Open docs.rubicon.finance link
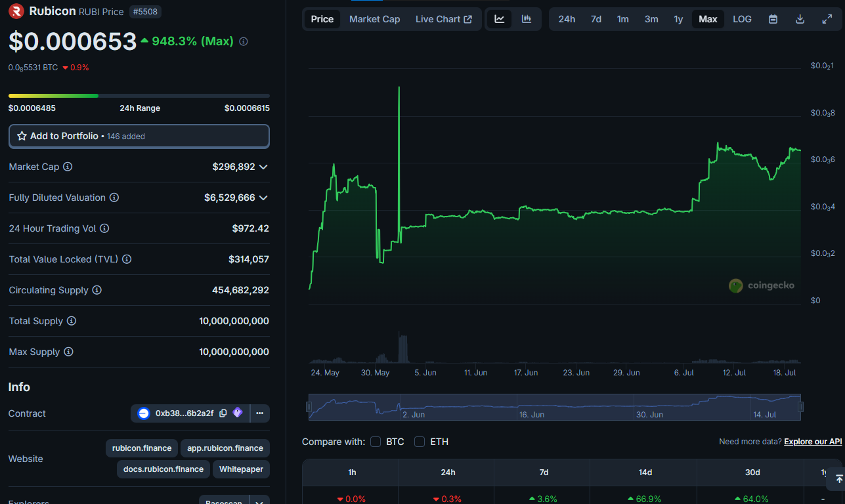The height and width of the screenshot is (504, 845). click(163, 469)
